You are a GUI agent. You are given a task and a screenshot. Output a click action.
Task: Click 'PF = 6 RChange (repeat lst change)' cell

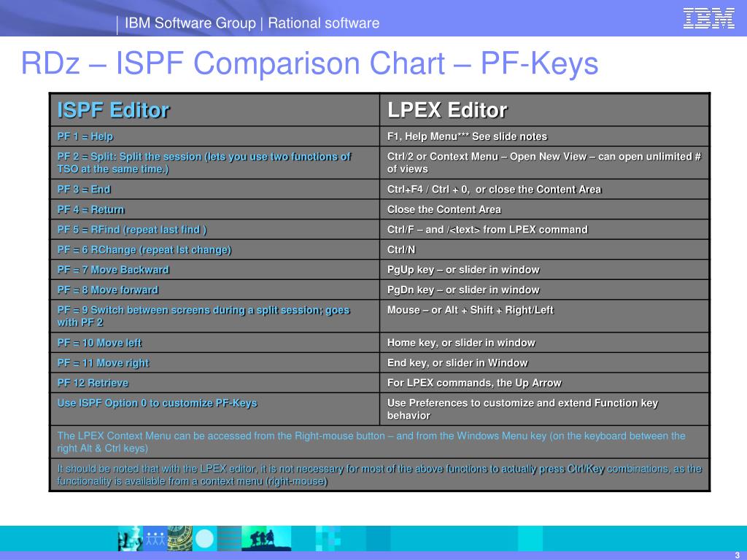pos(215,249)
